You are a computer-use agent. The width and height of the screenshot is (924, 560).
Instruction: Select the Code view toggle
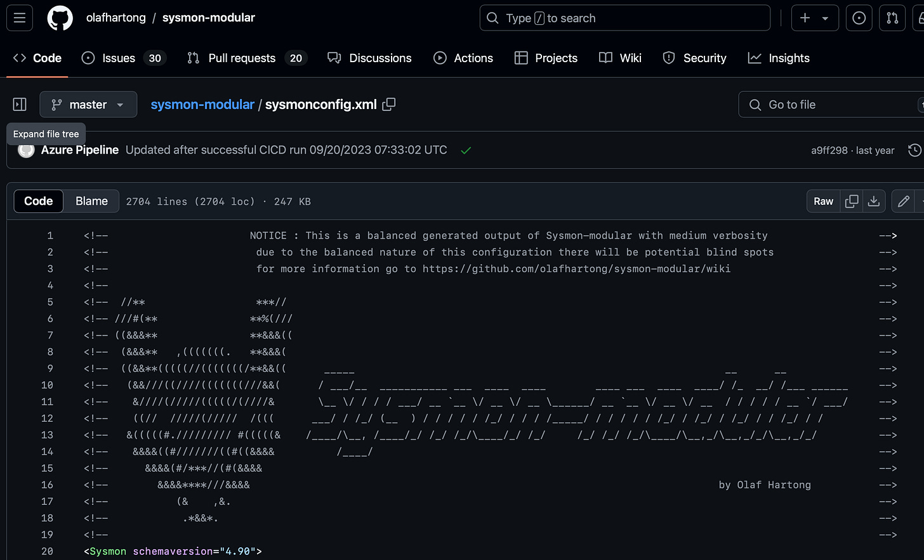pyautogui.click(x=38, y=201)
